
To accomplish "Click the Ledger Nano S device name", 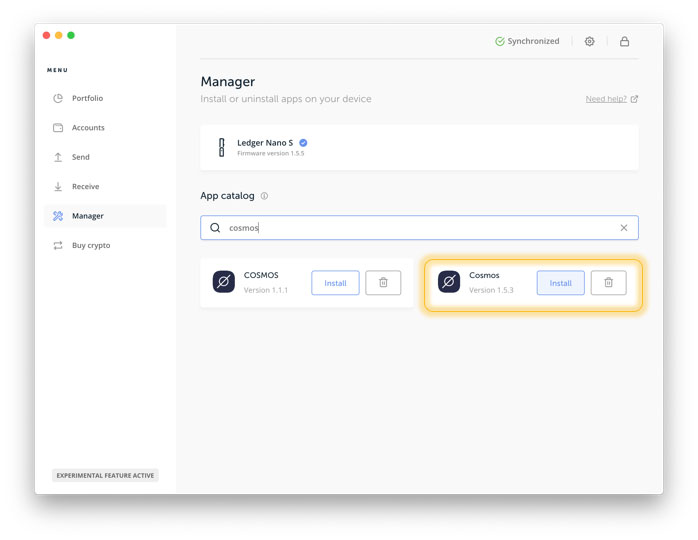I will tap(265, 142).
